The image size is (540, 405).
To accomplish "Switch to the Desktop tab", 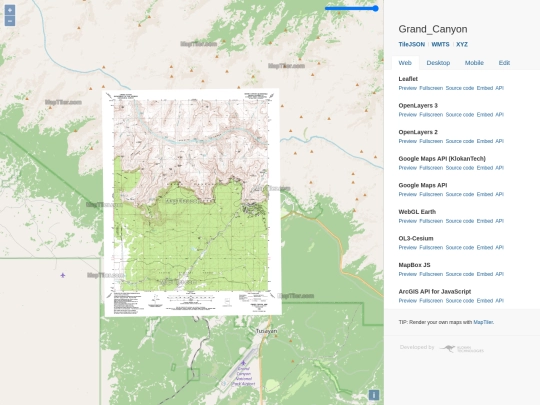I will point(438,63).
